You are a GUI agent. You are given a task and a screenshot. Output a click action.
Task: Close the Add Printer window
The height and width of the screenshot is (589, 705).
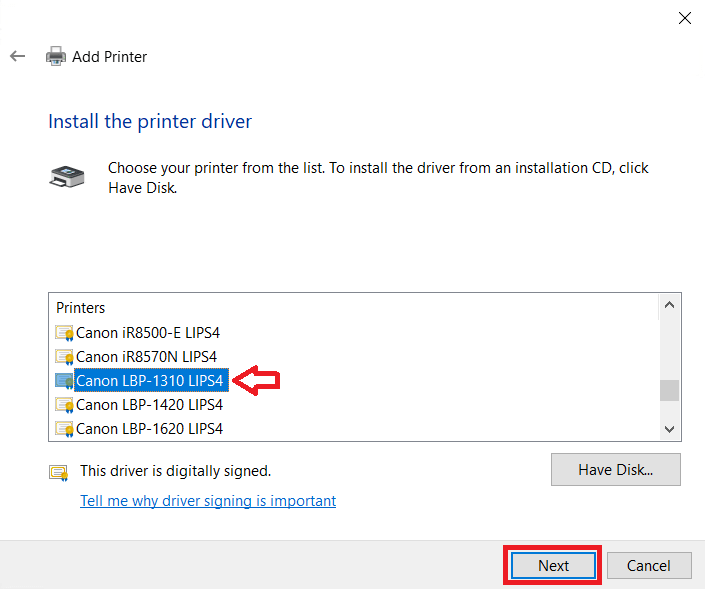[685, 18]
